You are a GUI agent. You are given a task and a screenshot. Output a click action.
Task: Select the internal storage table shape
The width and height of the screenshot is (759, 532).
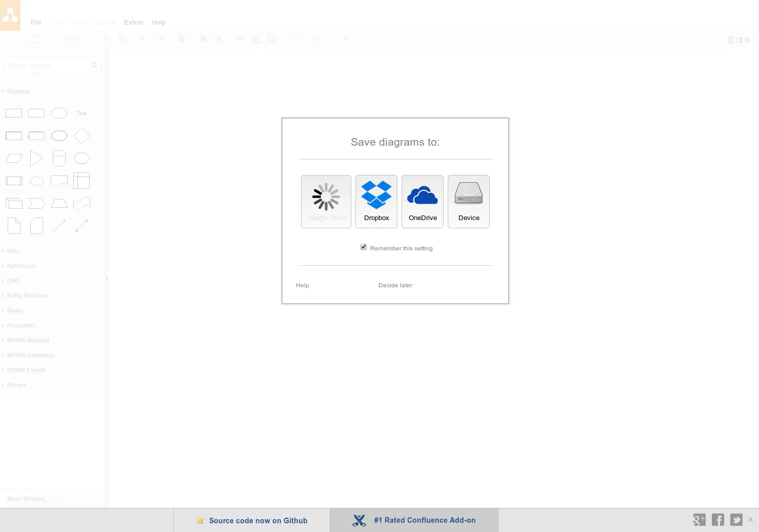[x=82, y=181]
